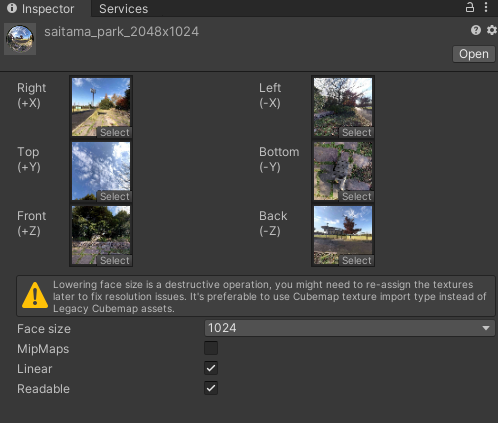Switch to the Services tab
Image resolution: width=498 pixels, height=423 pixels.
[x=123, y=9]
